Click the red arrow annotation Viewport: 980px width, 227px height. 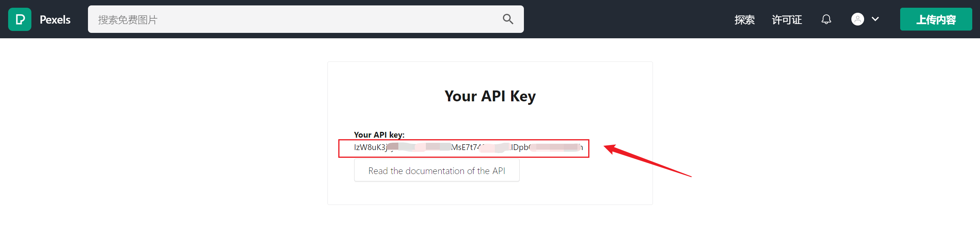(647, 160)
